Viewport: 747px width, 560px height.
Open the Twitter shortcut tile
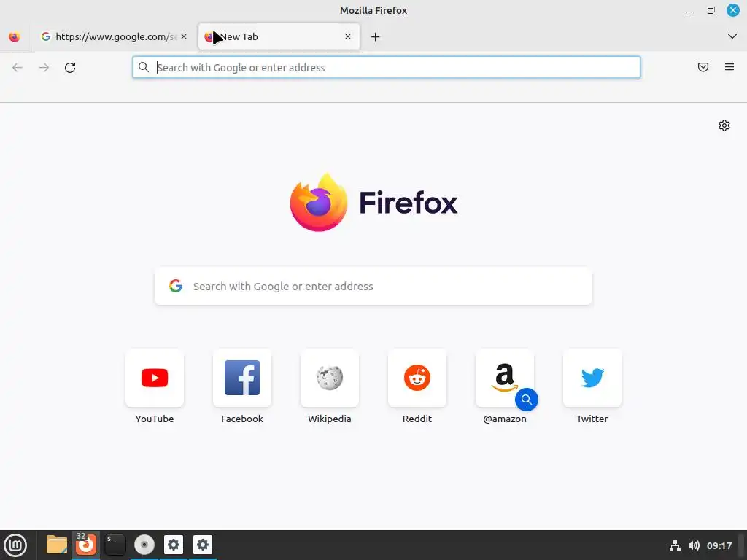click(592, 378)
